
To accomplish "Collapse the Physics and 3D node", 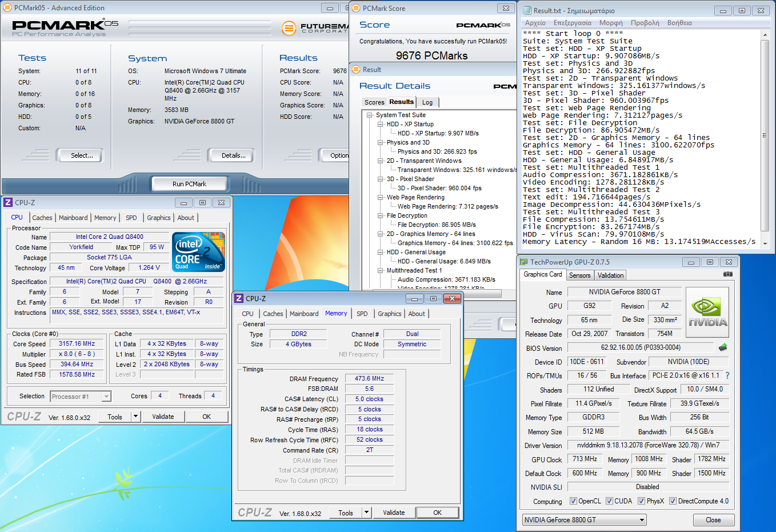I will pos(381,142).
